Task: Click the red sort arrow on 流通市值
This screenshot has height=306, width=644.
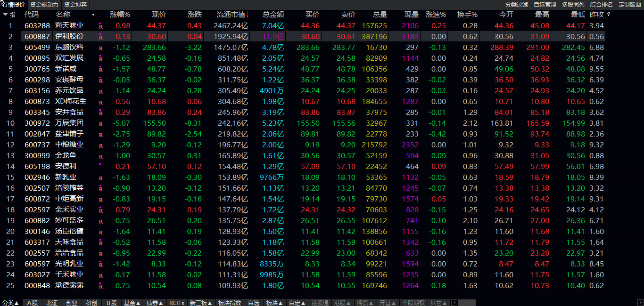Action: point(247,15)
